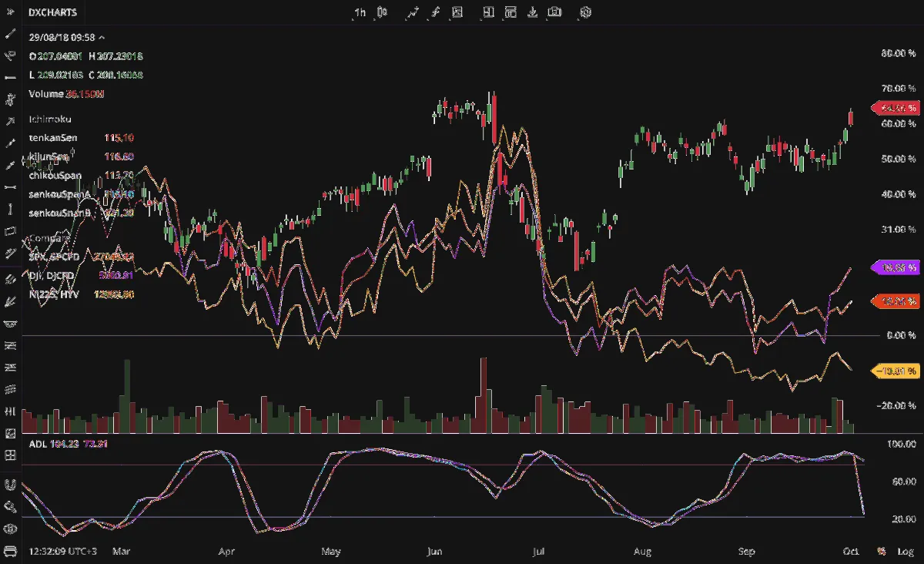
Task: Click the SPX compare instrument row
Action: point(82,257)
